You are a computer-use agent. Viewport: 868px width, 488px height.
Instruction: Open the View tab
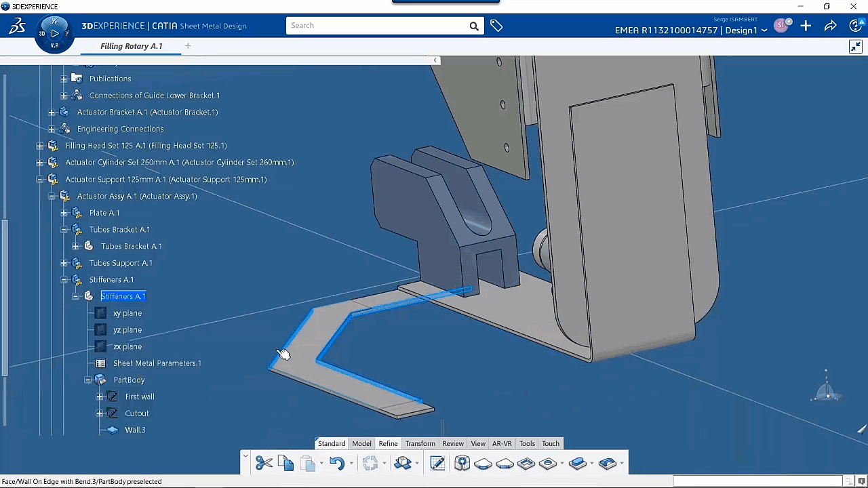[x=478, y=443]
